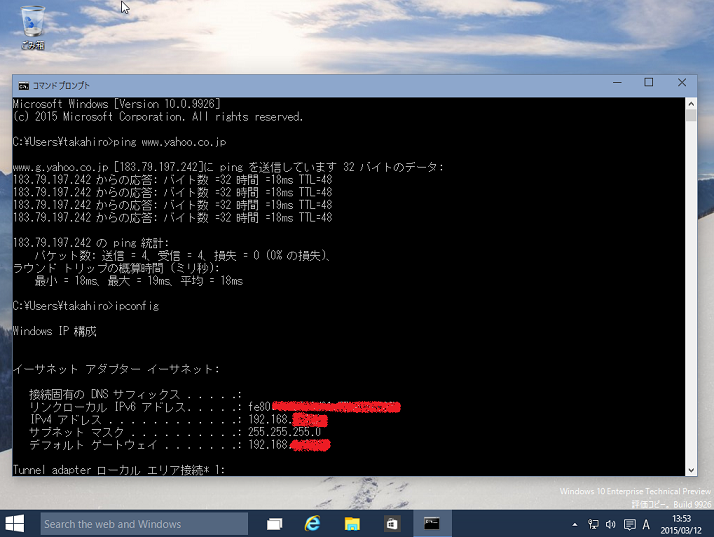Select the Command Prompt taskbar button

[x=432, y=524]
